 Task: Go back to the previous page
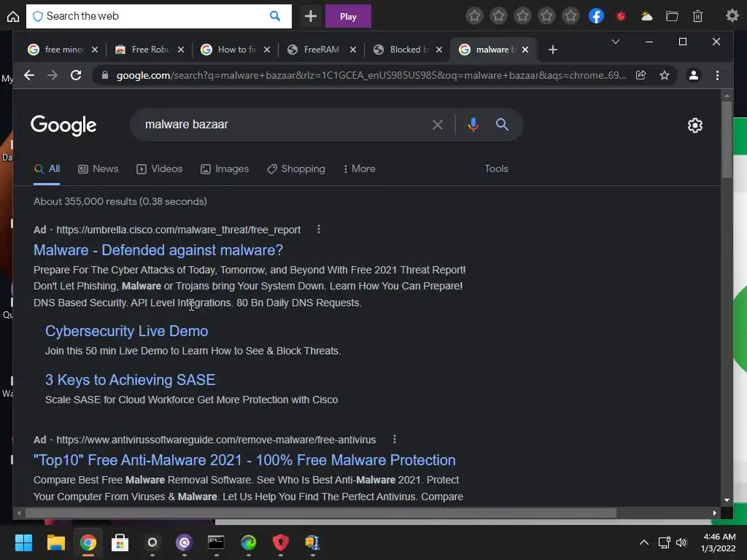coord(29,75)
